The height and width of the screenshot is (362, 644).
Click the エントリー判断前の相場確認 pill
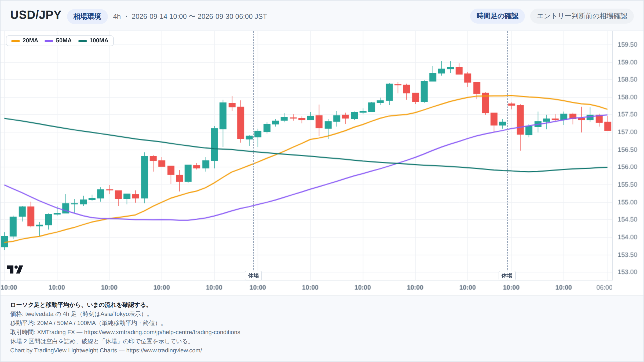[x=582, y=16]
